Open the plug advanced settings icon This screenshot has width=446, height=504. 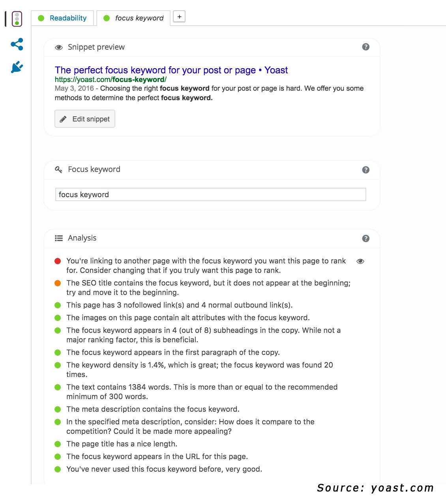pyautogui.click(x=17, y=67)
